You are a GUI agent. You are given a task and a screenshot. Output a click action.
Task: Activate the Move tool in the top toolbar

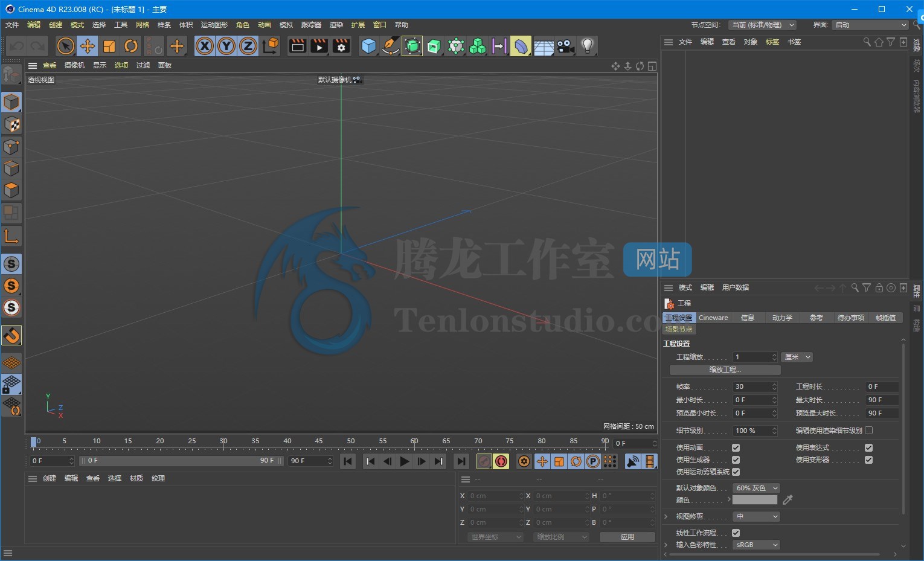click(88, 46)
